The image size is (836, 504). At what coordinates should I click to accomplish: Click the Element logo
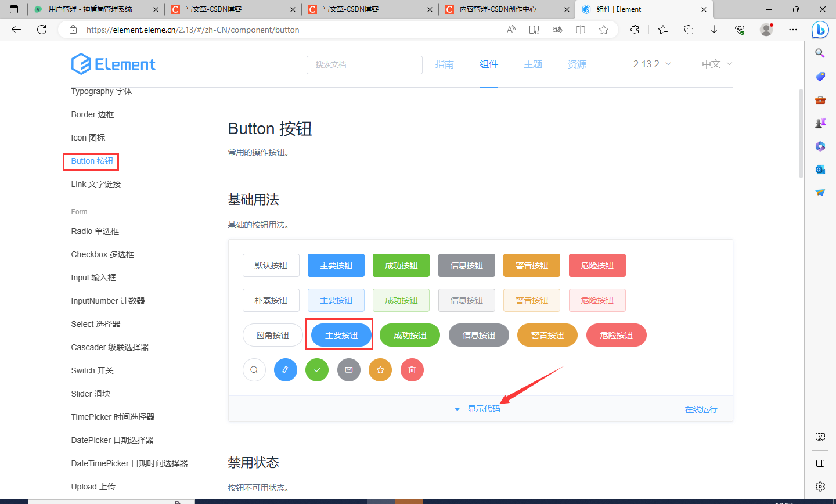113,64
